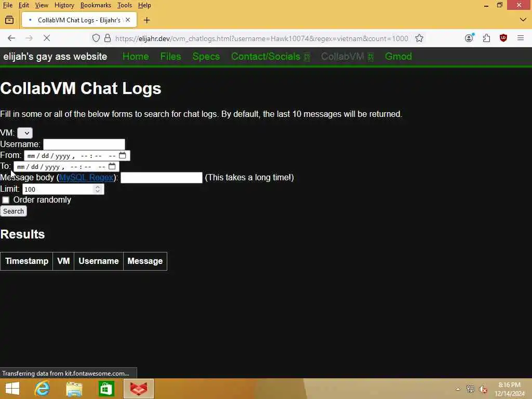The height and width of the screenshot is (399, 532).
Task: Open the From calendar picker icon
Action: point(123,155)
